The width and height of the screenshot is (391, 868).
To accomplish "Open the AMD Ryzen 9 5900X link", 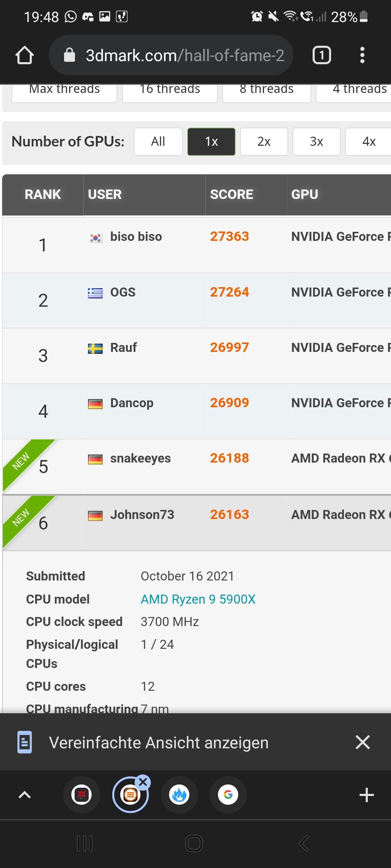I will (x=198, y=599).
